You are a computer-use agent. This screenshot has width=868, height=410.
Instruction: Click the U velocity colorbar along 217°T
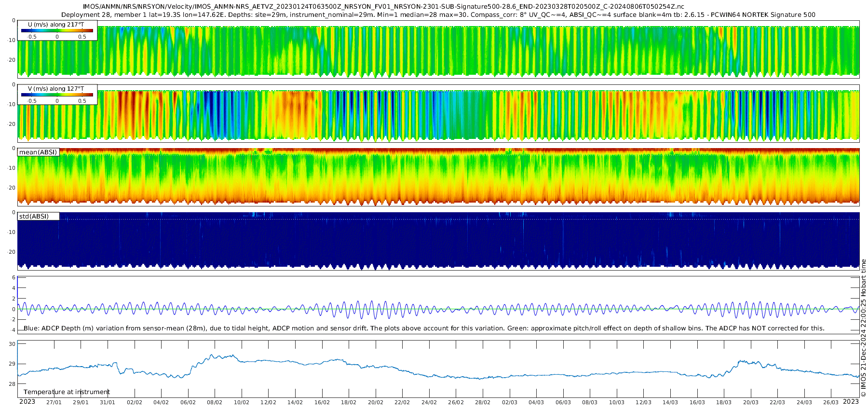57,30
